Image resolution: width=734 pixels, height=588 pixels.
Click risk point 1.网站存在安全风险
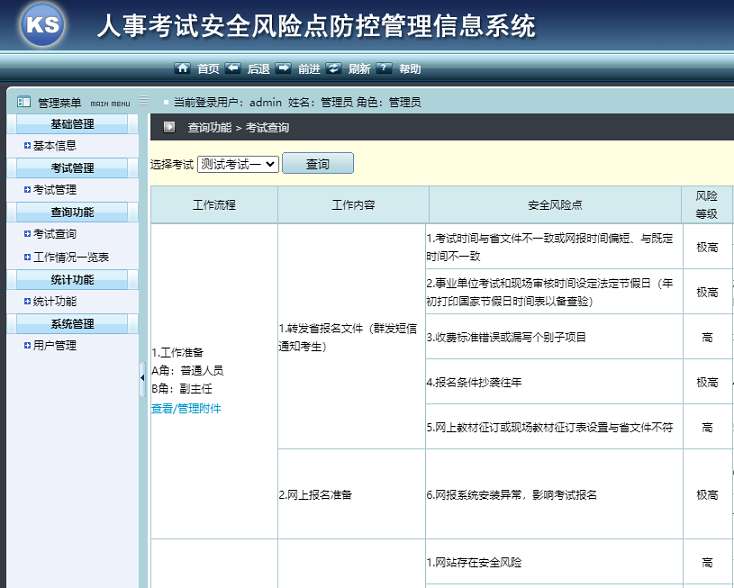coord(554,562)
